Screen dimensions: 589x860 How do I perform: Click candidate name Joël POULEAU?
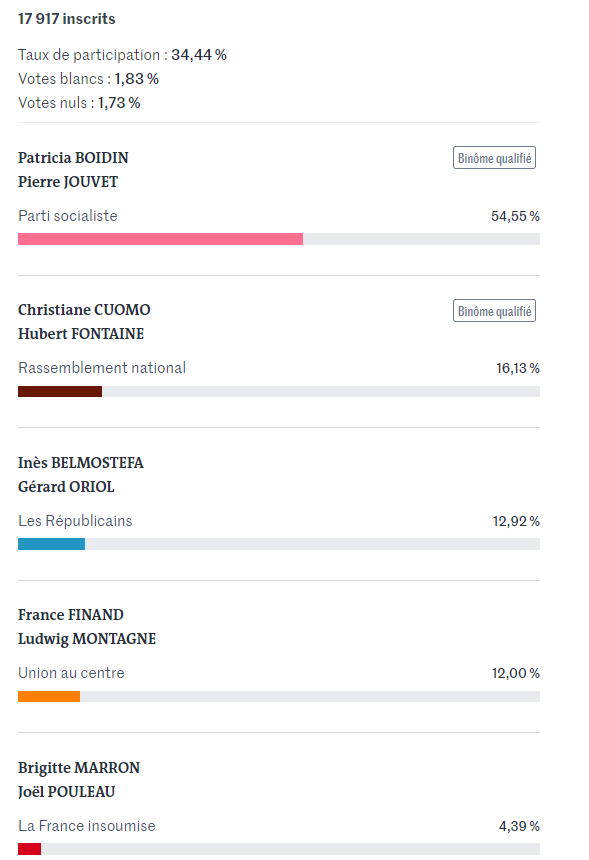point(66,792)
